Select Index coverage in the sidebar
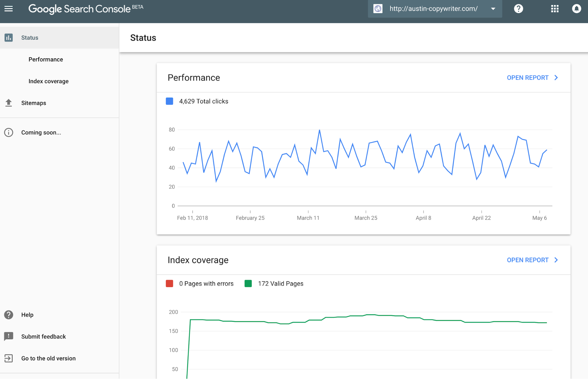588x379 pixels. click(x=48, y=81)
